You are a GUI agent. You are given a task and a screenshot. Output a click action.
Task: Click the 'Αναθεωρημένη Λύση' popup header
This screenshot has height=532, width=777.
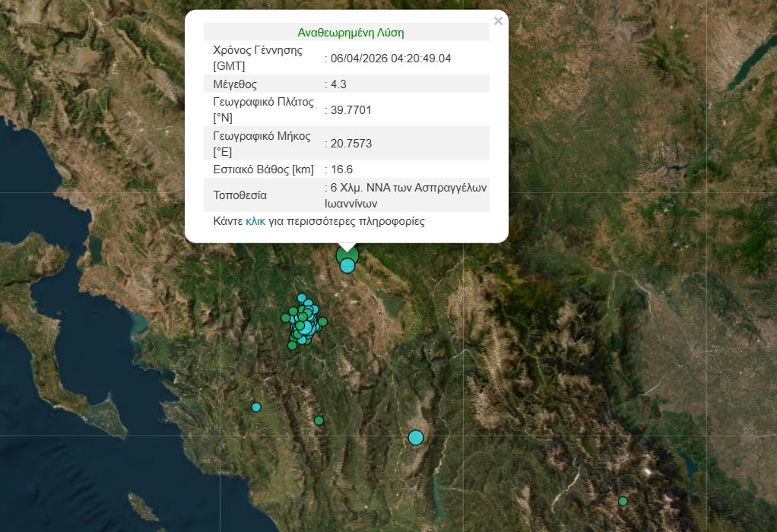pyautogui.click(x=350, y=33)
